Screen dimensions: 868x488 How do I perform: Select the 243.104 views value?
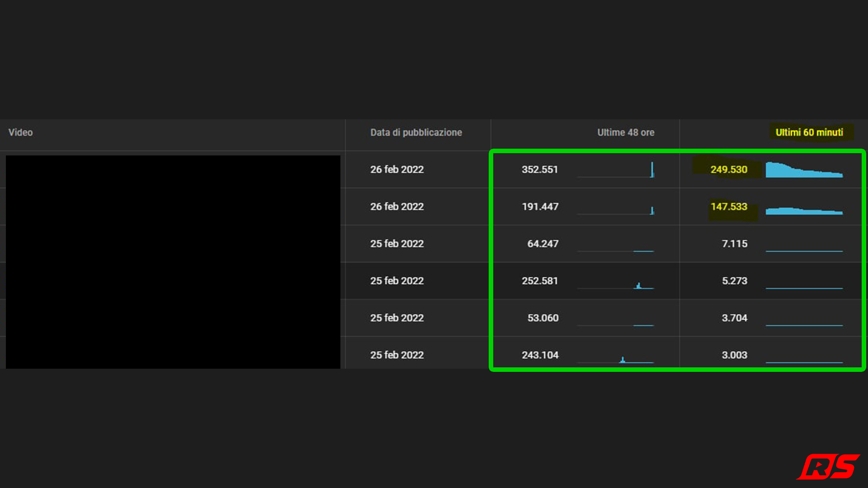pyautogui.click(x=540, y=355)
